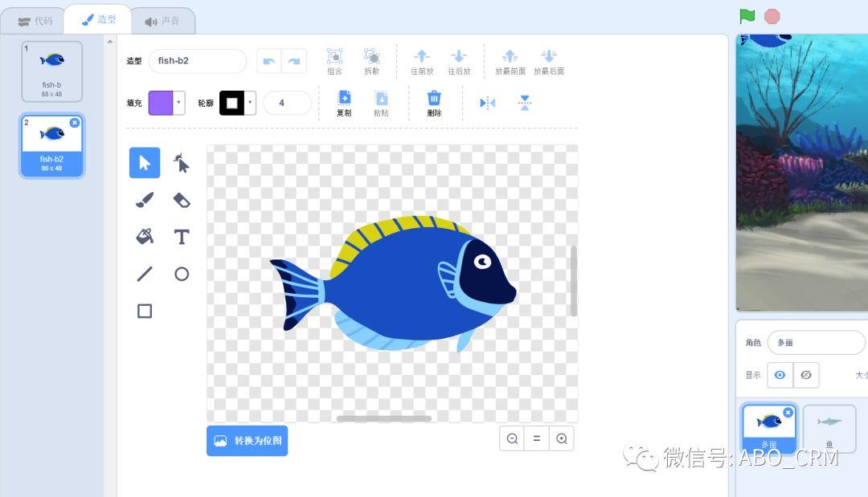The width and height of the screenshot is (868, 497).
Task: Click the Undo arrow button
Action: click(x=269, y=61)
